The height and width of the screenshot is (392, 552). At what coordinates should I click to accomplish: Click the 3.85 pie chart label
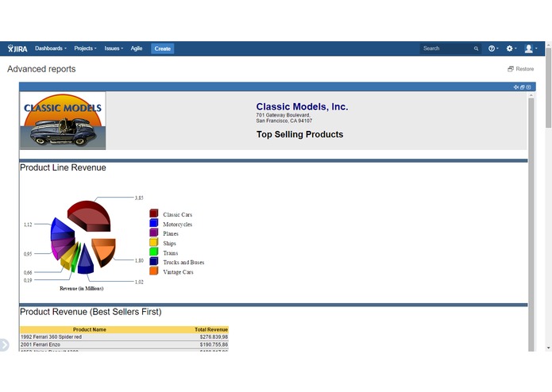(x=139, y=198)
